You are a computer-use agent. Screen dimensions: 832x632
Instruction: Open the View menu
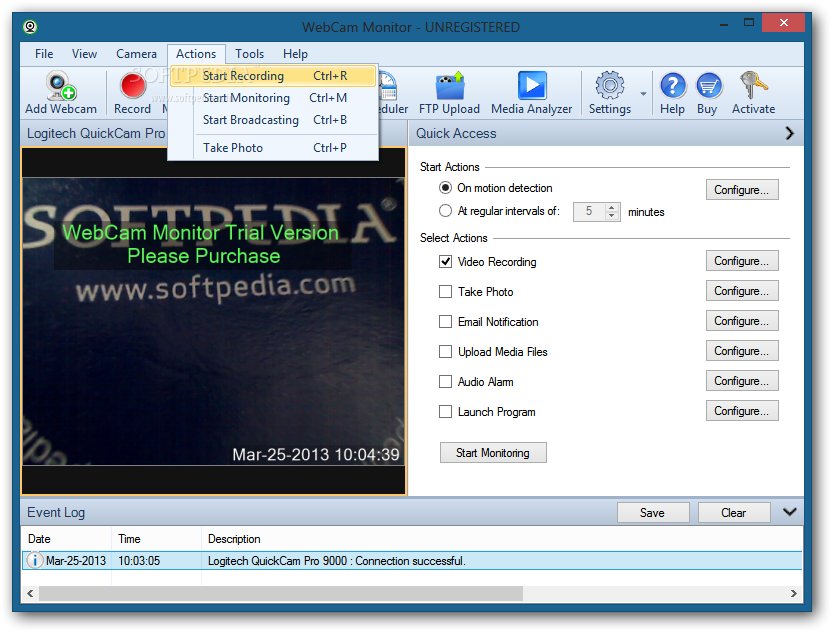click(x=84, y=54)
